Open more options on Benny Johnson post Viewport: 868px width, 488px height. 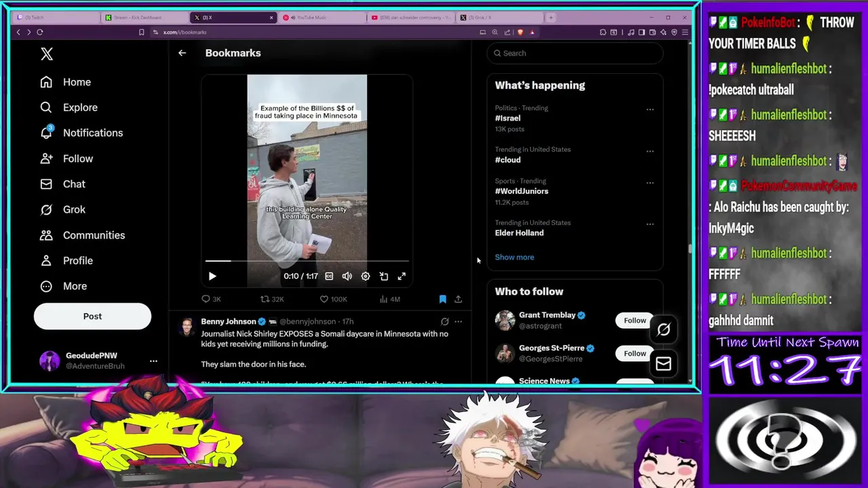(458, 321)
